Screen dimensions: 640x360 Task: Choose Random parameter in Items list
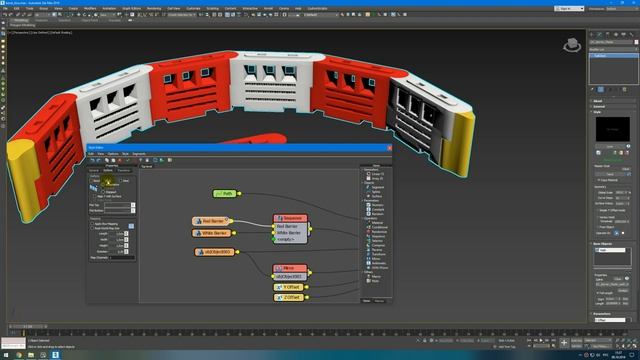(375, 214)
